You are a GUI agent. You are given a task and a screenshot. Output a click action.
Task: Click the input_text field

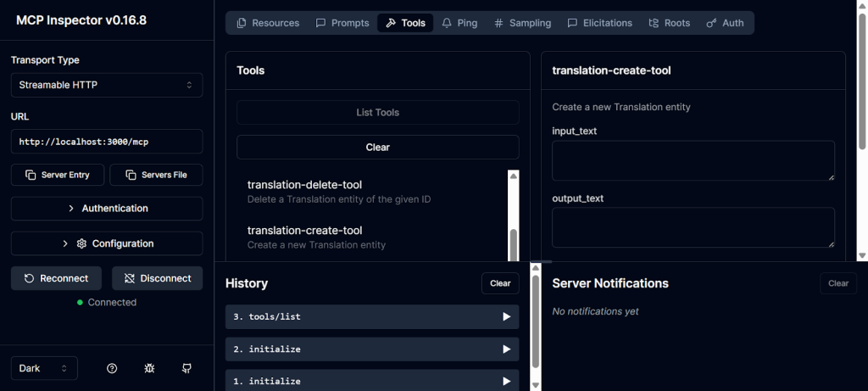693,160
